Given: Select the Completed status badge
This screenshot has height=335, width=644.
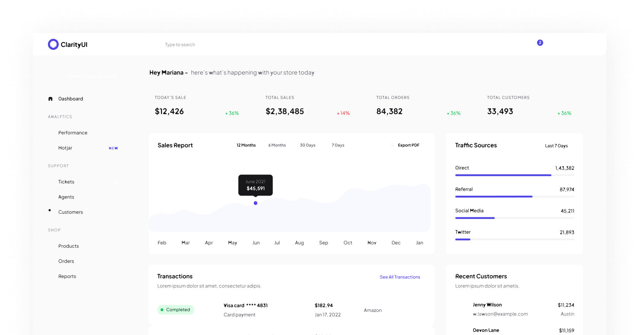Looking at the screenshot, I should pos(176,310).
